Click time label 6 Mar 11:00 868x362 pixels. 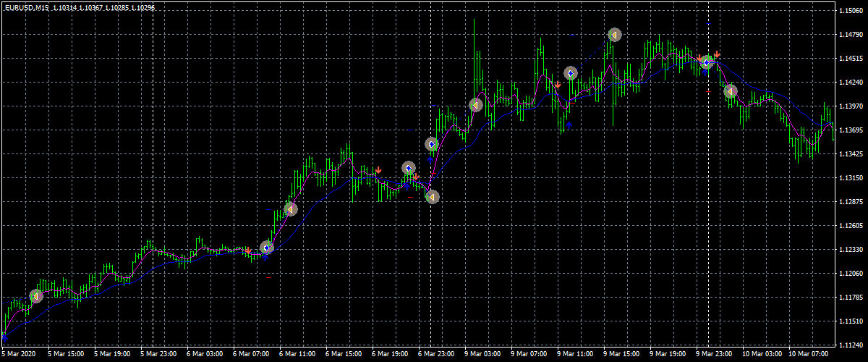pyautogui.click(x=297, y=355)
